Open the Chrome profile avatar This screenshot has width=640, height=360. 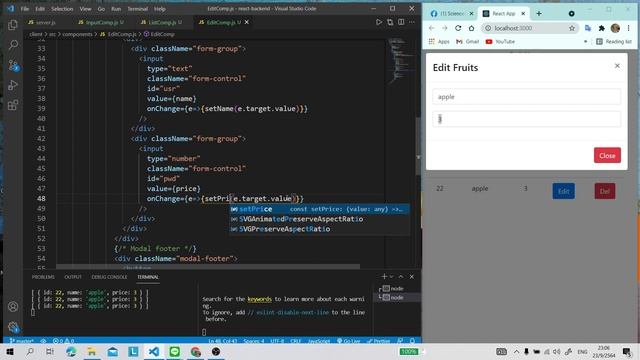(616, 28)
